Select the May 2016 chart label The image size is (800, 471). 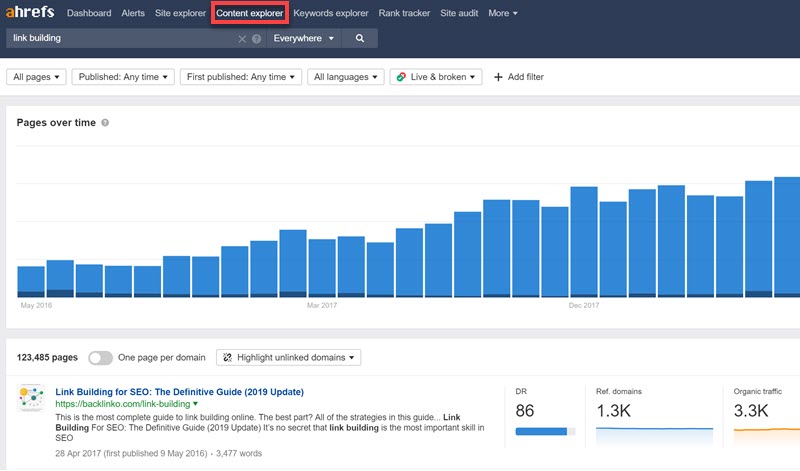[x=36, y=306]
